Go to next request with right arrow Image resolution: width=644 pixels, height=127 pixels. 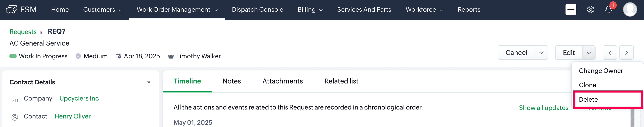(626, 53)
